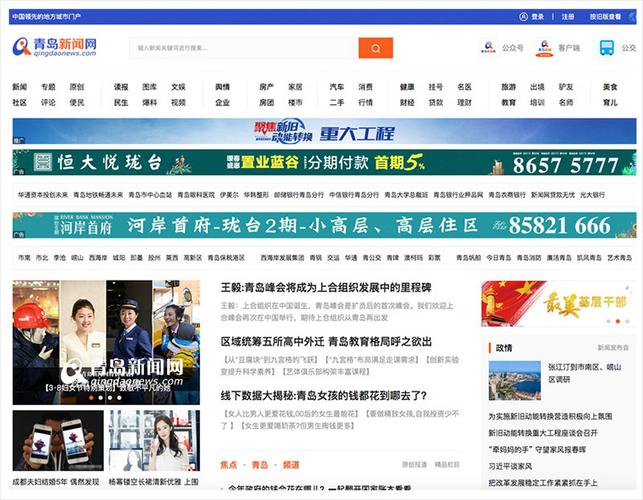Open the 美食 navigation item
Screen dimensions: 643x500
coord(610,87)
